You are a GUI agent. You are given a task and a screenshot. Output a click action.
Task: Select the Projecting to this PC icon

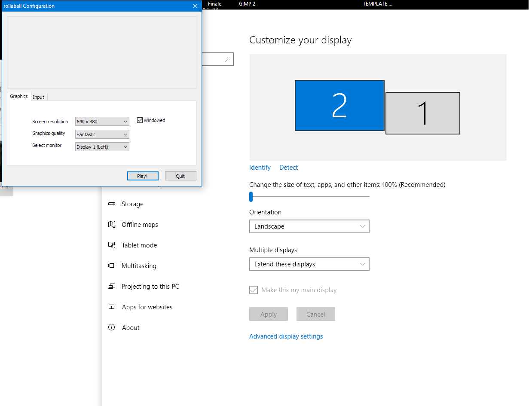pyautogui.click(x=112, y=286)
